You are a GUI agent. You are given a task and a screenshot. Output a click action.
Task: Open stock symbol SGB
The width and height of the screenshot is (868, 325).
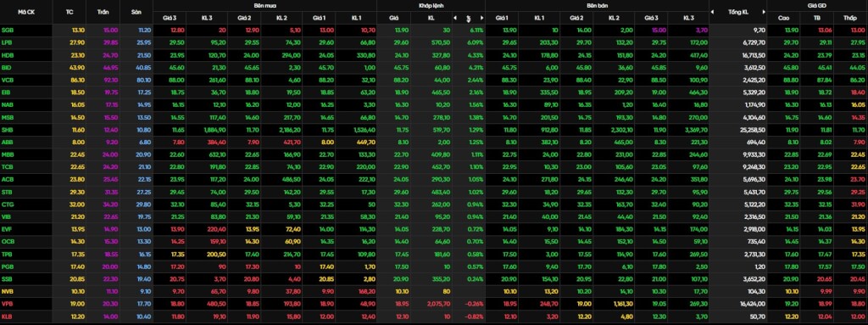click(x=8, y=30)
